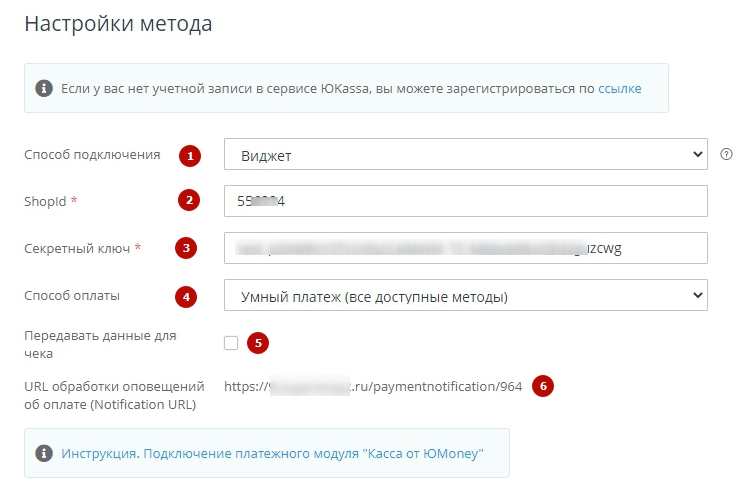Image resolution: width=740 pixels, height=495 pixels.
Task: Click the Передавать данные для чека label
Action: pyautogui.click(x=100, y=344)
